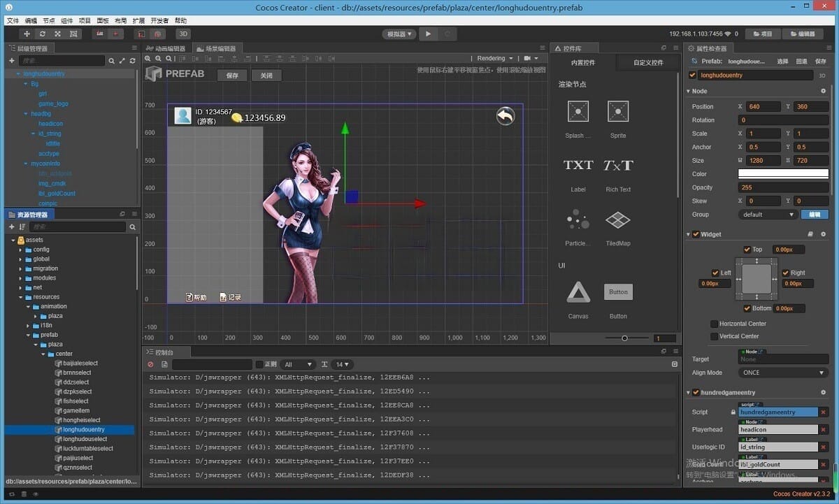
Task: Add a Sprite node from the widget library
Action: click(617, 112)
